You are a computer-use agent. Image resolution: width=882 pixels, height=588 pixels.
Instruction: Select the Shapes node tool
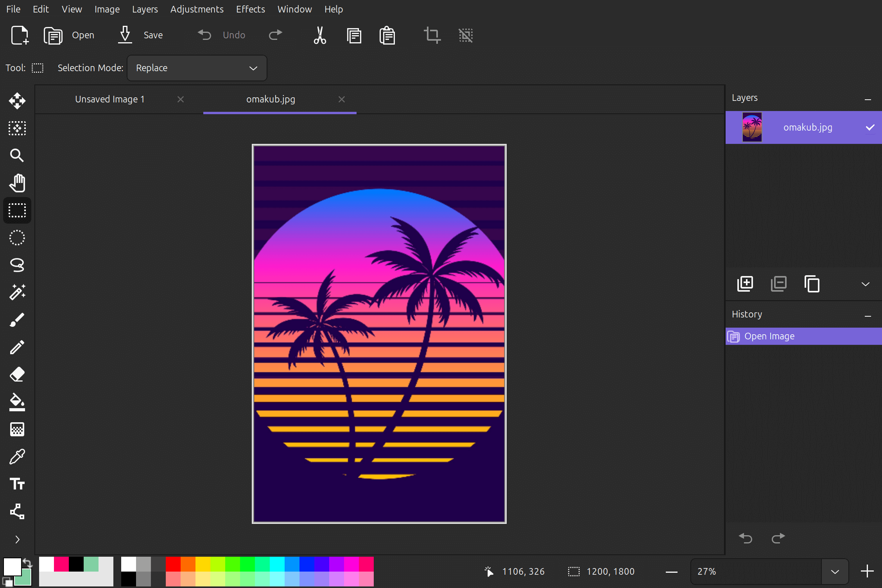[x=17, y=511]
